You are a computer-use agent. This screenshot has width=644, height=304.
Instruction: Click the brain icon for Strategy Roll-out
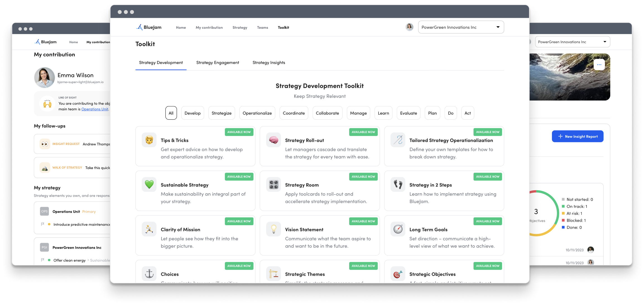[273, 140]
